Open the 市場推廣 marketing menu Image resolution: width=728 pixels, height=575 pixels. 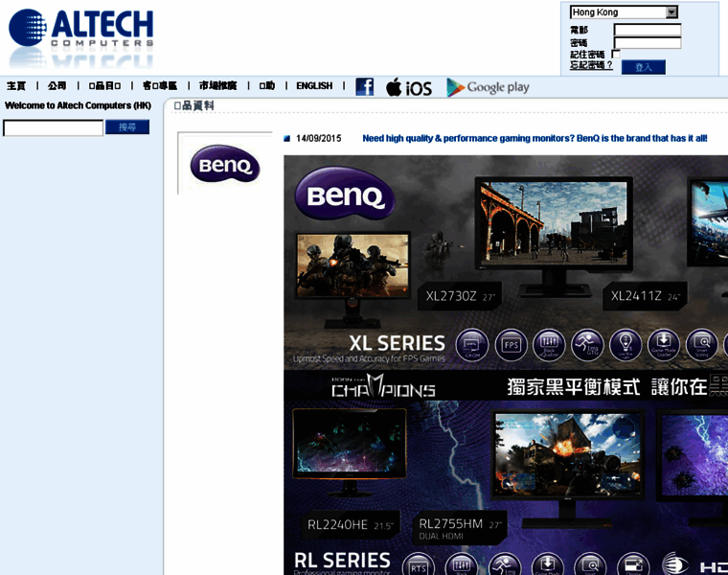pyautogui.click(x=217, y=86)
